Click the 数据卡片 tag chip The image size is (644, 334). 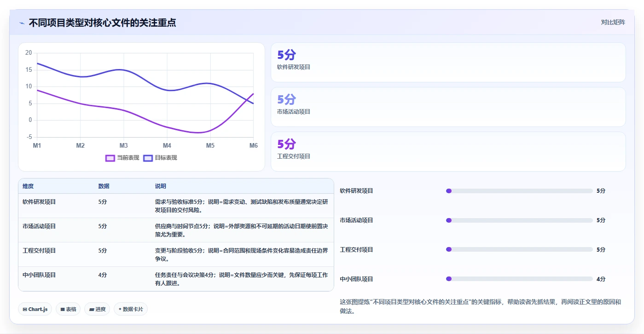[x=131, y=309]
